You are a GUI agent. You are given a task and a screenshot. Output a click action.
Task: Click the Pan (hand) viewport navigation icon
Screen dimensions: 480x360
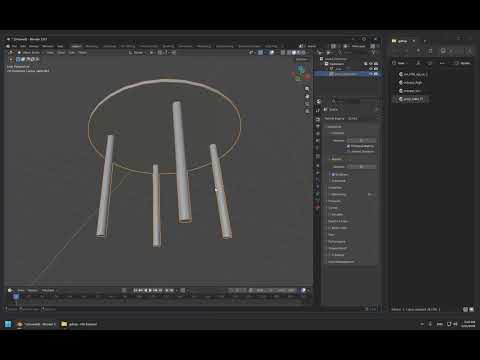tap(307, 96)
